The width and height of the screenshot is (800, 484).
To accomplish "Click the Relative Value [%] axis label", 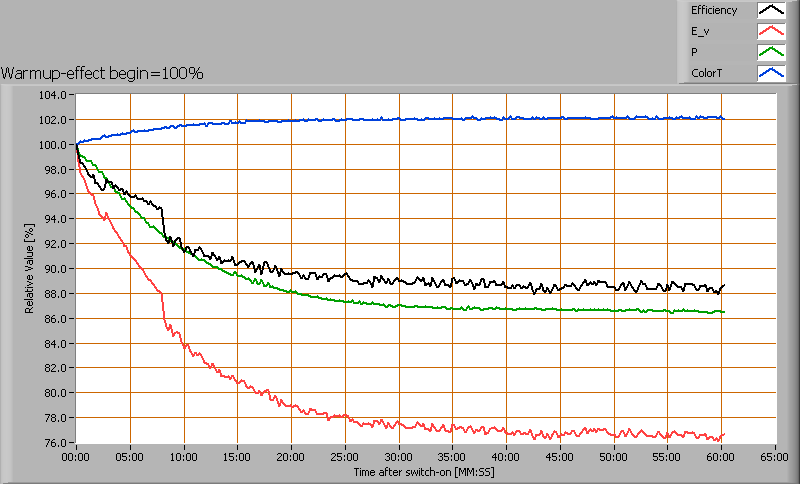I will click(x=31, y=269).
